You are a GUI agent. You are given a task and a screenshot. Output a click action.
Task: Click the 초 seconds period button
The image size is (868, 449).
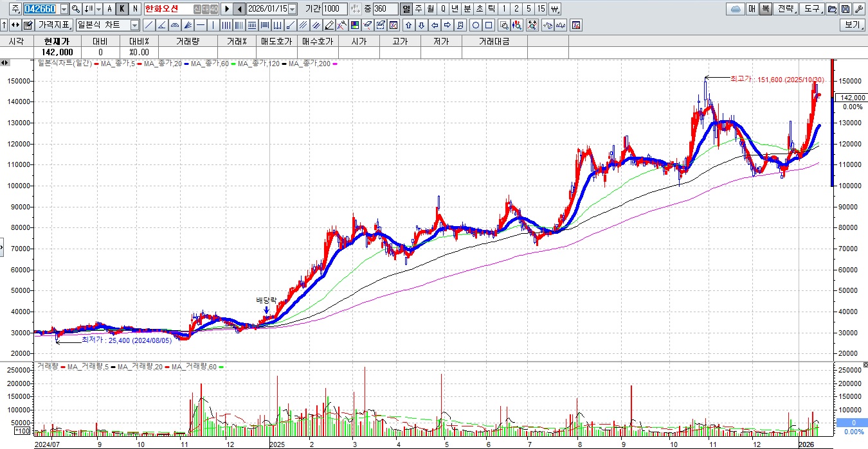[480, 9]
